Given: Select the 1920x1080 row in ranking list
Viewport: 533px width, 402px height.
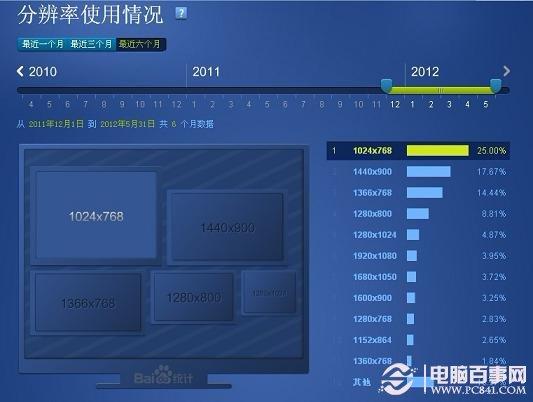Looking at the screenshot, I should click(x=418, y=256).
